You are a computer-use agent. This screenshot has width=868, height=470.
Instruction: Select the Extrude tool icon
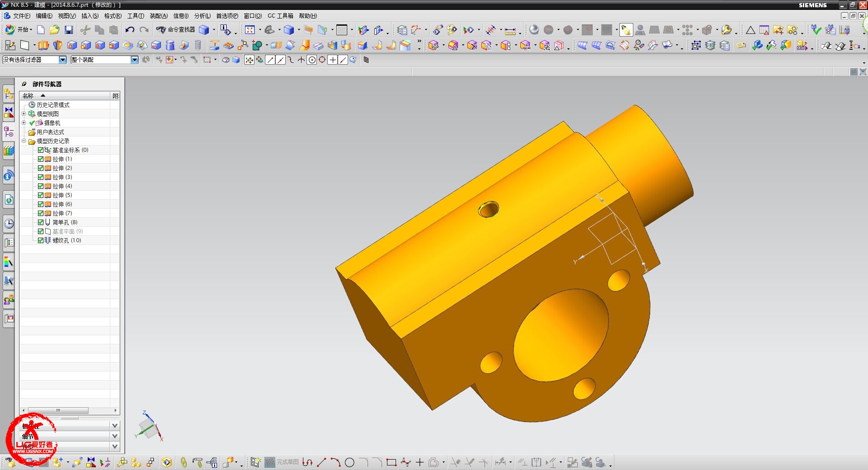point(43,45)
